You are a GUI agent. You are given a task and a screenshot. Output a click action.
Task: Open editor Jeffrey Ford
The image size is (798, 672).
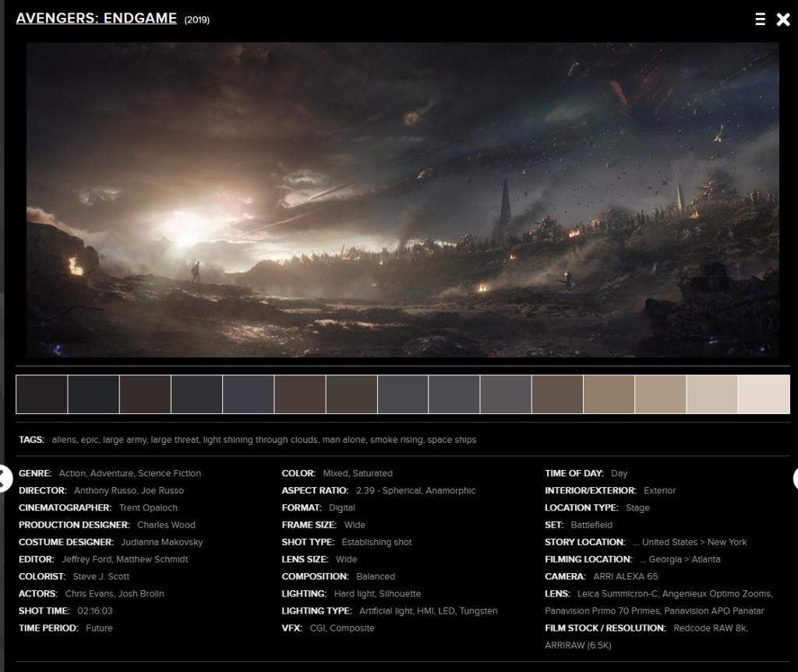[x=87, y=560]
